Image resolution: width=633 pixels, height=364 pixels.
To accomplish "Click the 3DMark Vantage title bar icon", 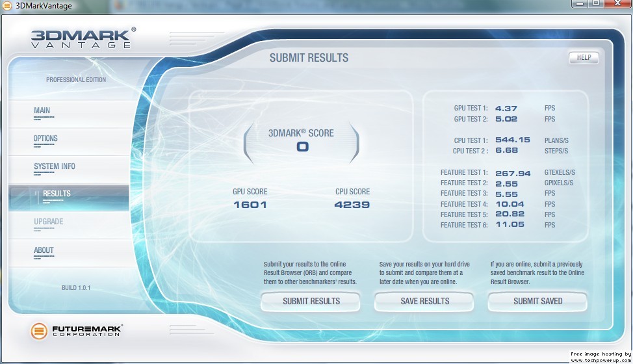I will pyautogui.click(x=7, y=5).
